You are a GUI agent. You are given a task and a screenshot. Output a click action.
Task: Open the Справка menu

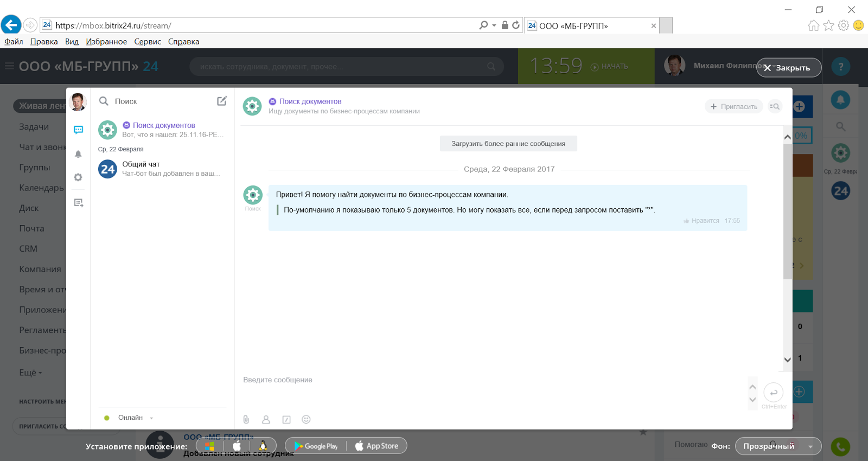(183, 42)
